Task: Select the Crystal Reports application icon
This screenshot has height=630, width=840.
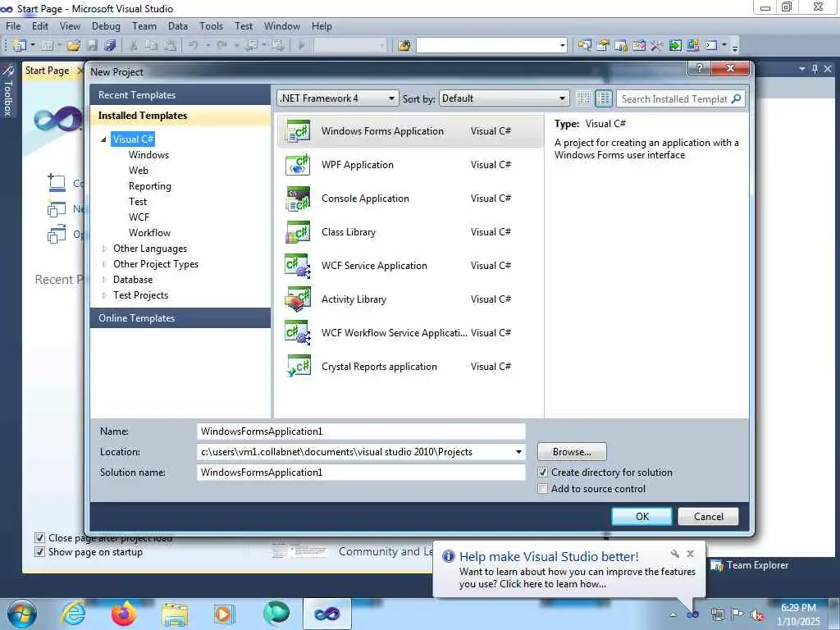Action: (298, 367)
